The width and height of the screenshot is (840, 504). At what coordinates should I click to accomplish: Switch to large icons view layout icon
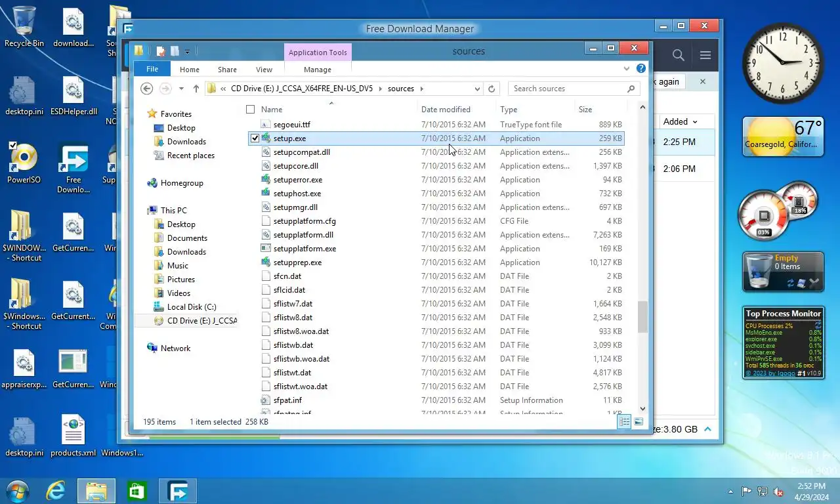[x=639, y=422]
